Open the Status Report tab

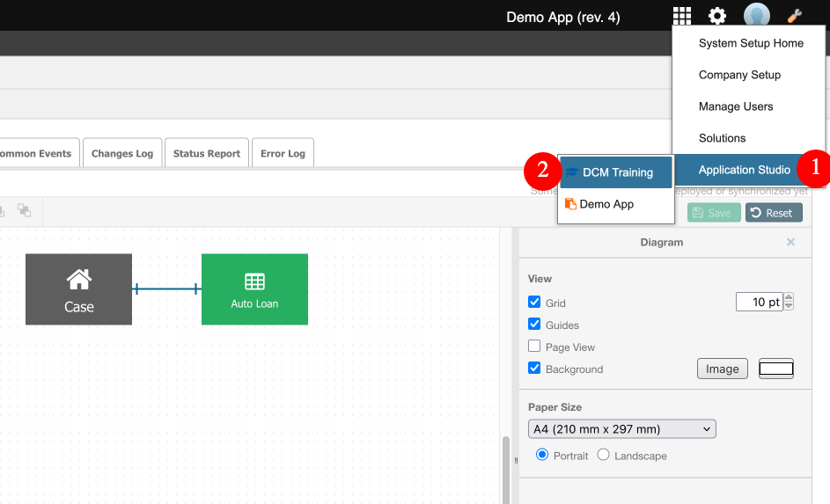click(x=207, y=153)
